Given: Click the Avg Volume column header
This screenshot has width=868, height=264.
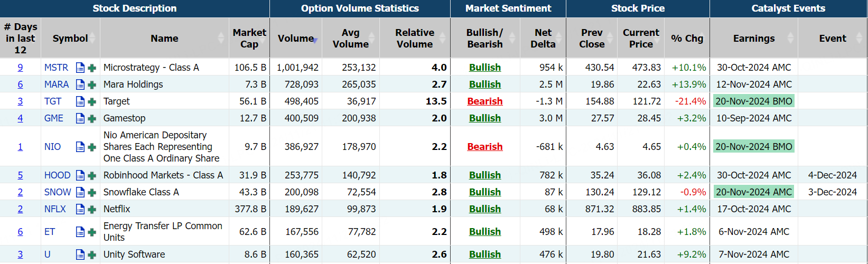Looking at the screenshot, I should click(x=350, y=38).
